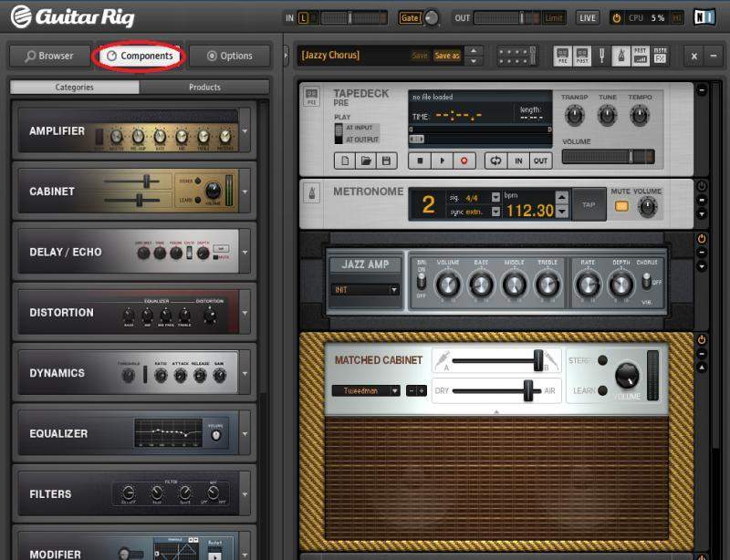
Task: Click the Save as button
Action: 447,56
